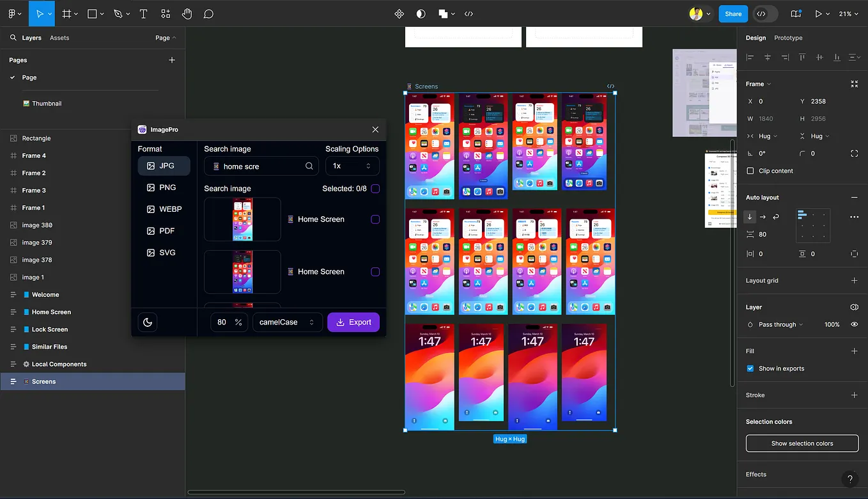
Task: Open vertical resizing Hug dropdown
Action: (x=819, y=136)
